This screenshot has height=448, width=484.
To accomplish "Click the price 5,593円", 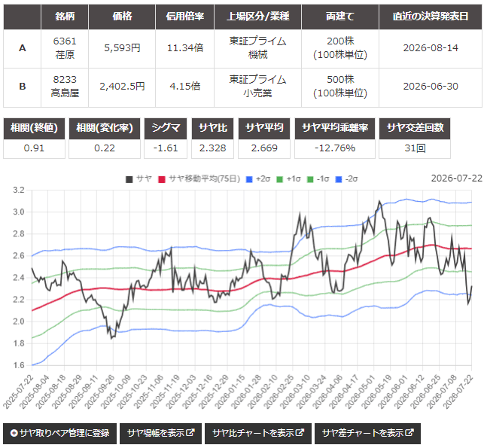I will pyautogui.click(x=122, y=48).
